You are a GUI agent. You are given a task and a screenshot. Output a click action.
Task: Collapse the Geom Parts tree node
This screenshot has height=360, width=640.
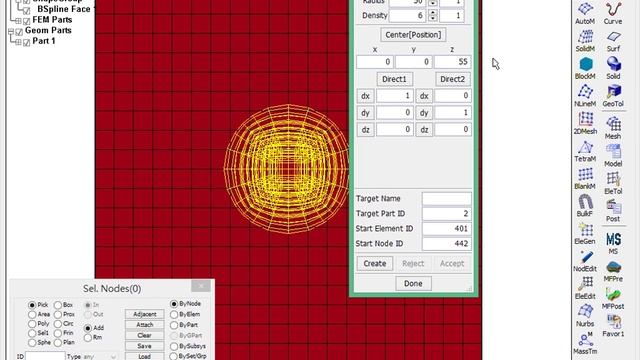[x=11, y=31]
